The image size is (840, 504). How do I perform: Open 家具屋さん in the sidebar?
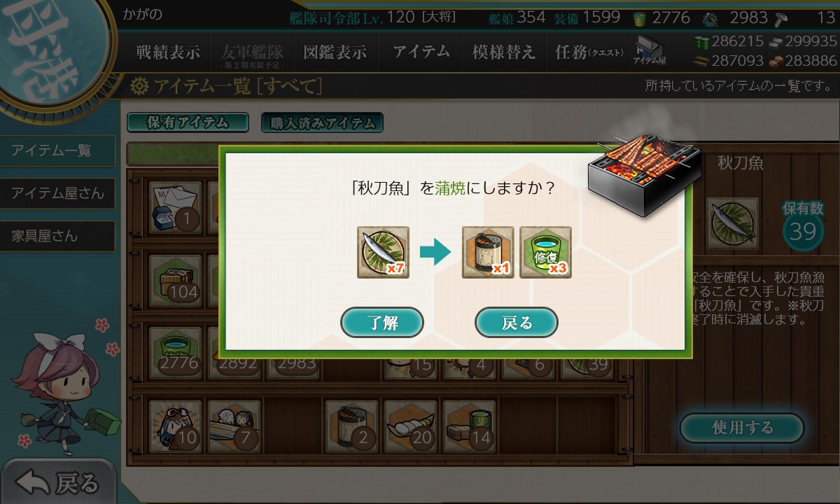[x=57, y=236]
